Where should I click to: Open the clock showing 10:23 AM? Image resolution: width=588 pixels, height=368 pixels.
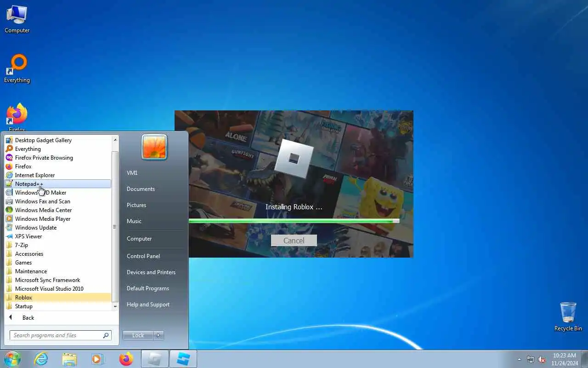pyautogui.click(x=565, y=359)
